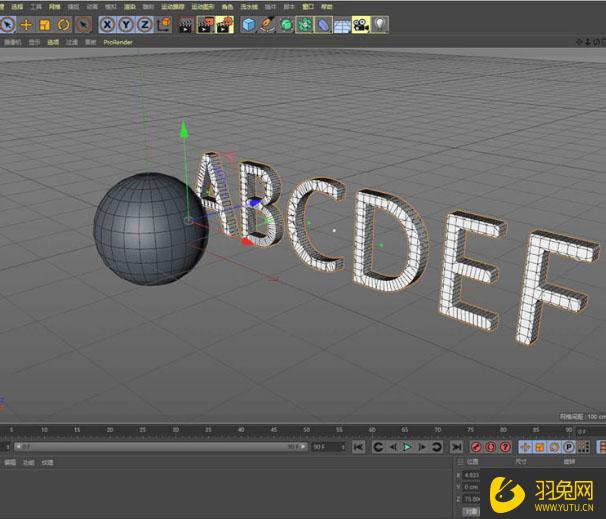Open the viewport 选项 menu
This screenshot has height=519, width=606.
pos(53,42)
